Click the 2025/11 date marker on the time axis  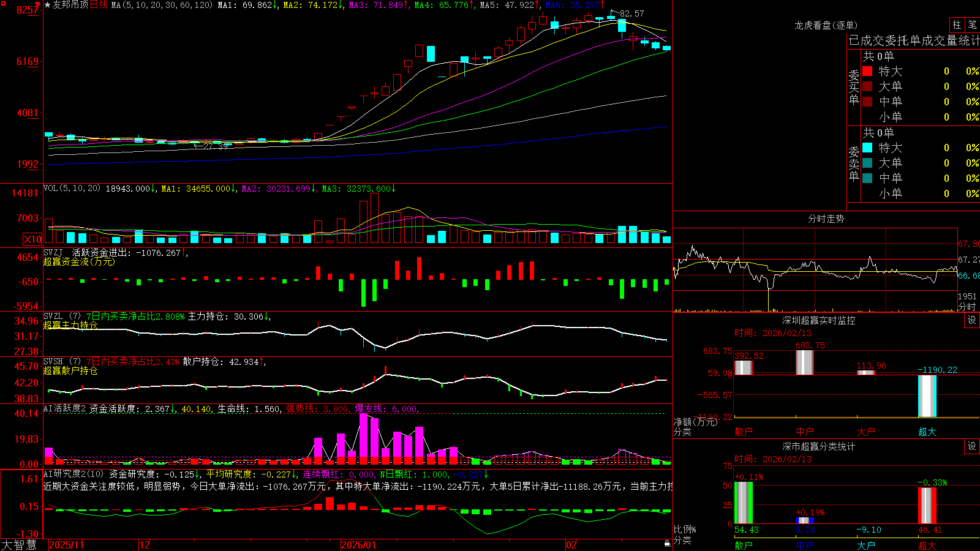pos(66,545)
